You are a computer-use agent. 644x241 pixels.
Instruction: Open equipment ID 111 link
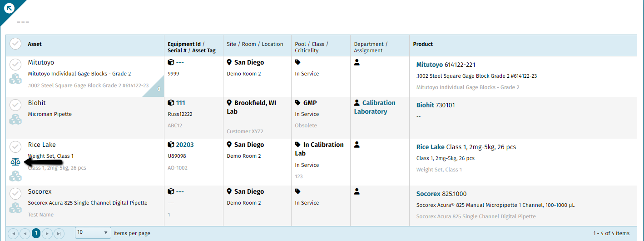click(181, 103)
